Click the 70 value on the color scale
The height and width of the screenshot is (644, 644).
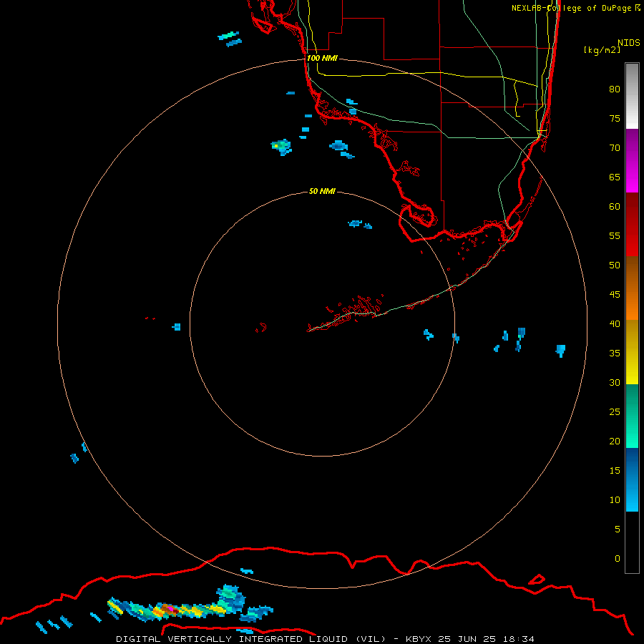[x=615, y=148]
